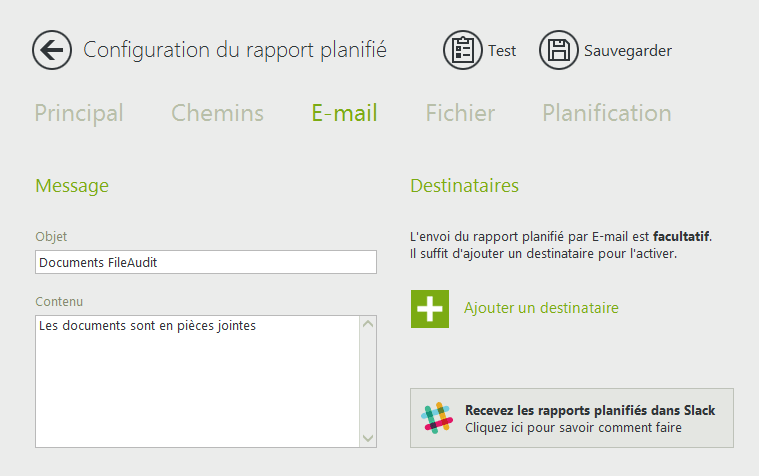Click the Objet input field
The height and width of the screenshot is (476, 759).
205,262
